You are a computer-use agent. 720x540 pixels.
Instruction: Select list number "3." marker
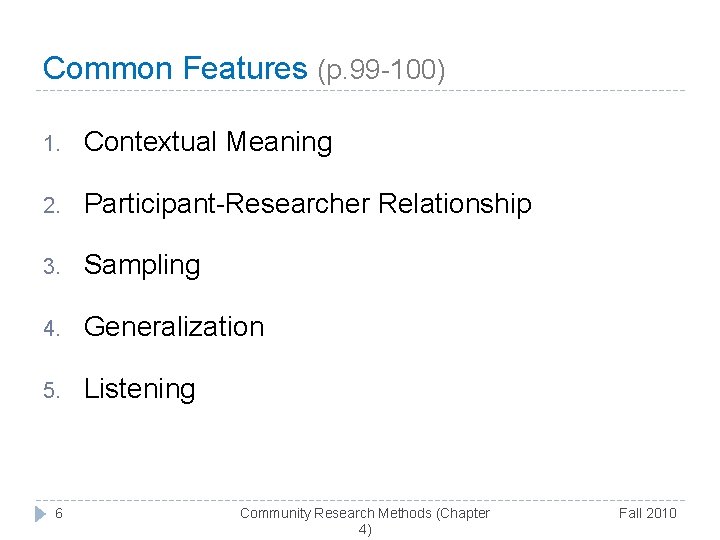pyautogui.click(x=52, y=266)
